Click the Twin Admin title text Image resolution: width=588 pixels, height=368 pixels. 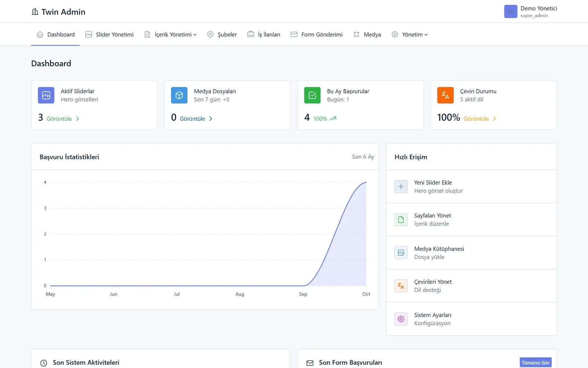pos(63,12)
